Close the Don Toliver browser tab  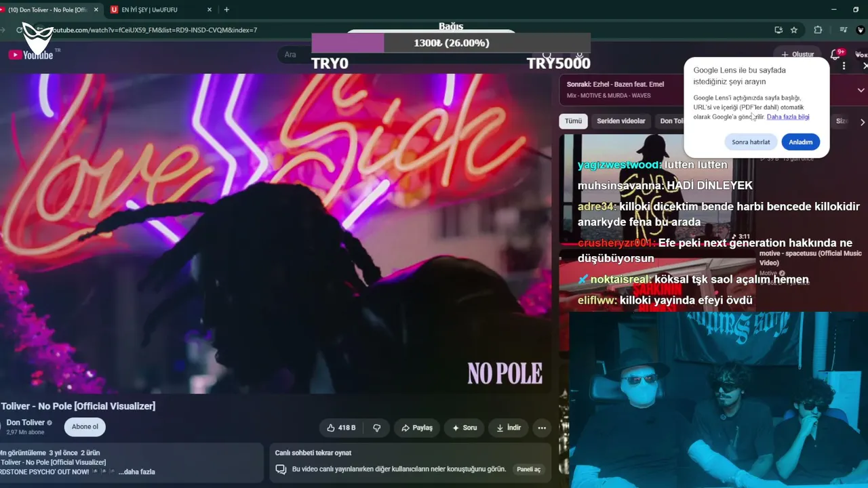[96, 9]
